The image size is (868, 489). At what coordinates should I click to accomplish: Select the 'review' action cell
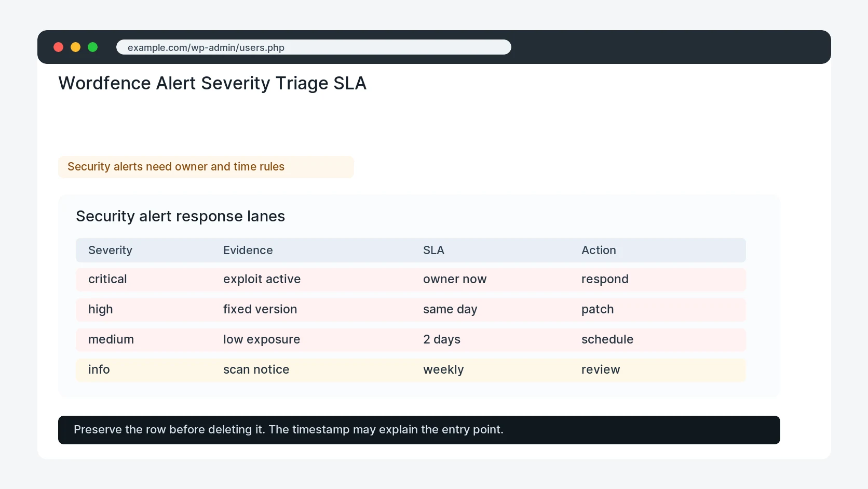point(601,370)
